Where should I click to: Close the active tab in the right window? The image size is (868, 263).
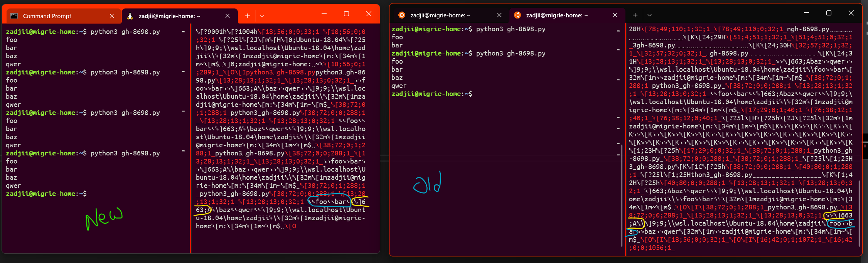615,15
